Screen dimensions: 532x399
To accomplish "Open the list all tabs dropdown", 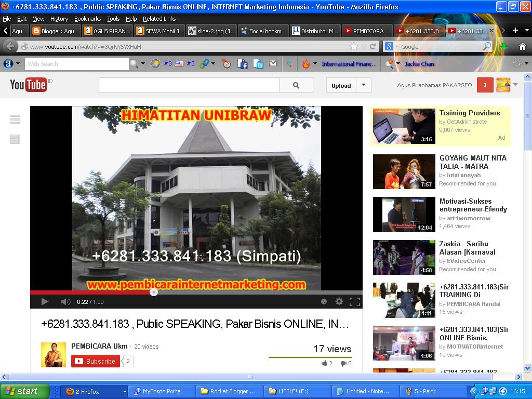I will pyautogui.click(x=527, y=31).
